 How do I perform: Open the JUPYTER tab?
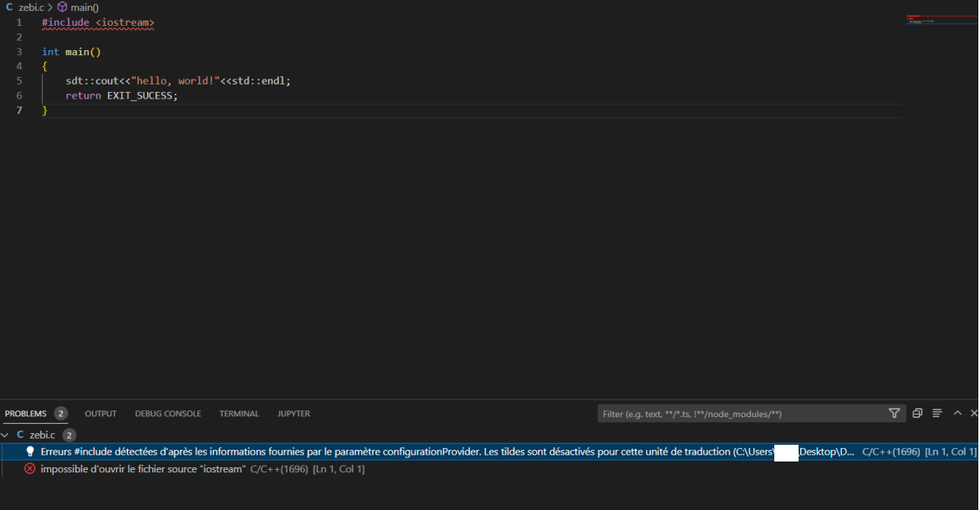point(293,414)
